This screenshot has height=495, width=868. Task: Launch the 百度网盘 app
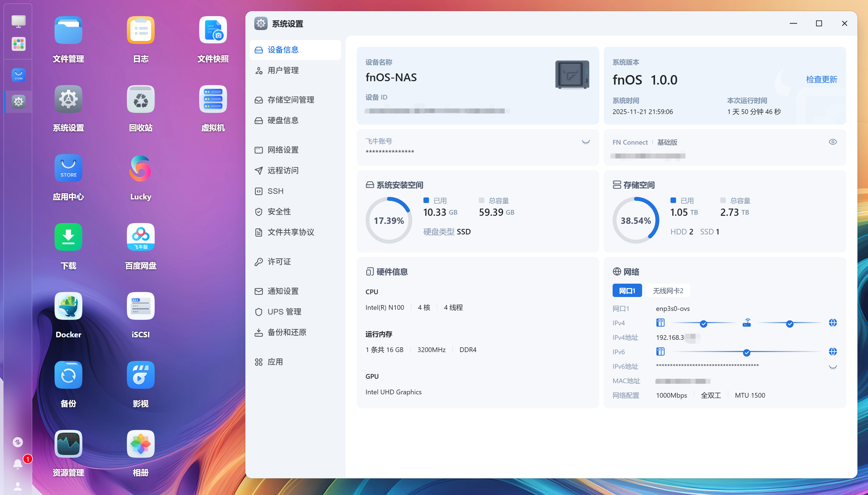coord(140,237)
